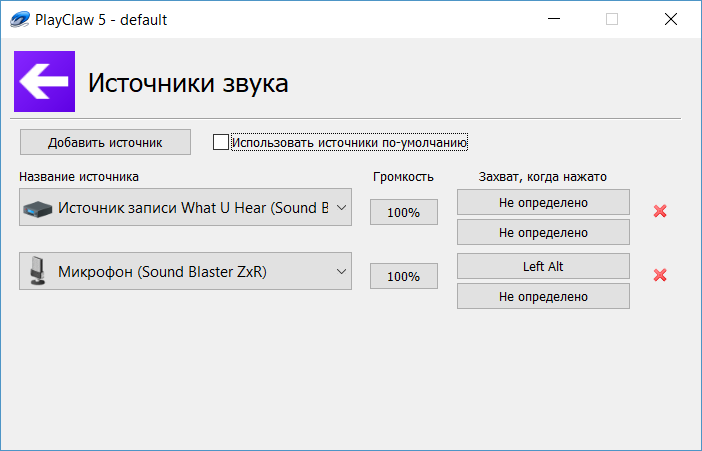Click the sound card icon in first source
The image size is (702, 451).
38,209
